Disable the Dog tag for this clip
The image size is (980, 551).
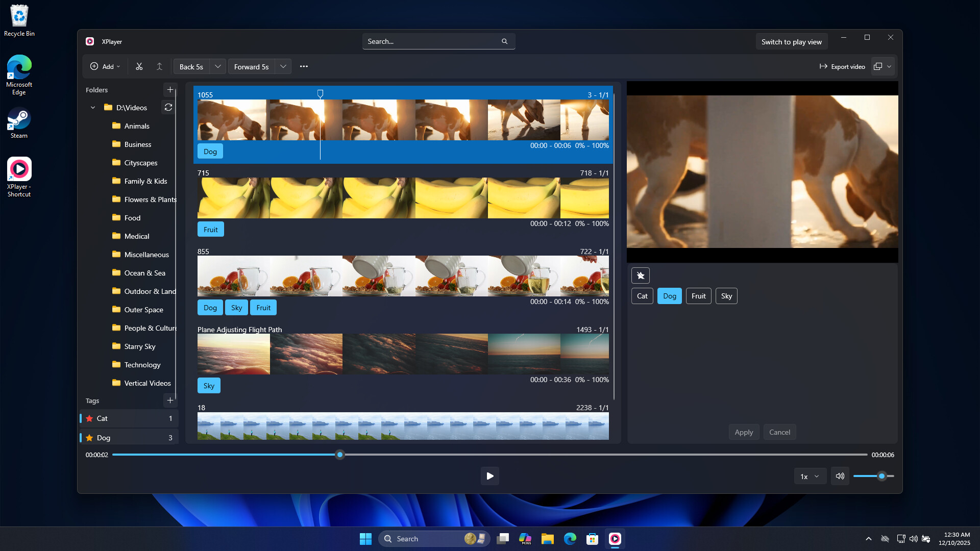(x=669, y=296)
